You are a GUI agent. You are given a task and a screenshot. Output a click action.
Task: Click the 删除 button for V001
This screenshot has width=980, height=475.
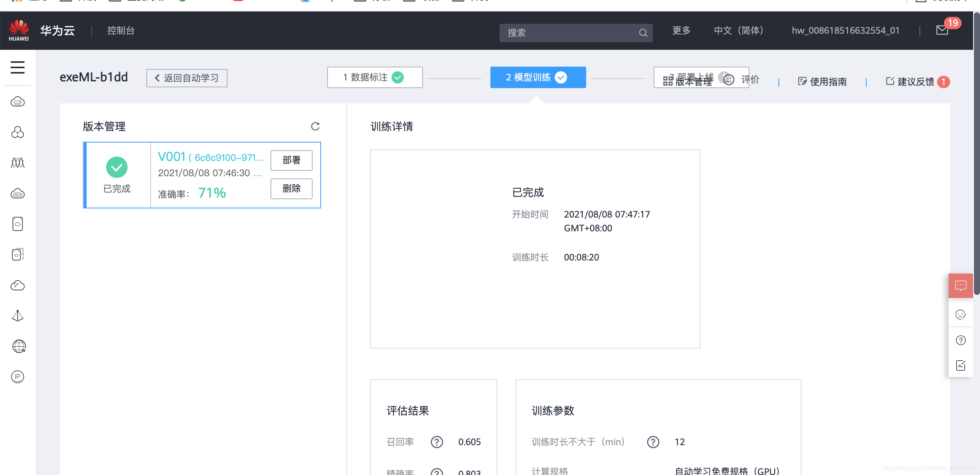(292, 189)
